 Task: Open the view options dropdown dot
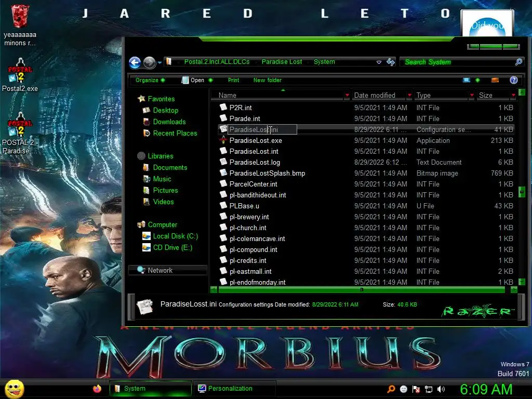point(478,80)
